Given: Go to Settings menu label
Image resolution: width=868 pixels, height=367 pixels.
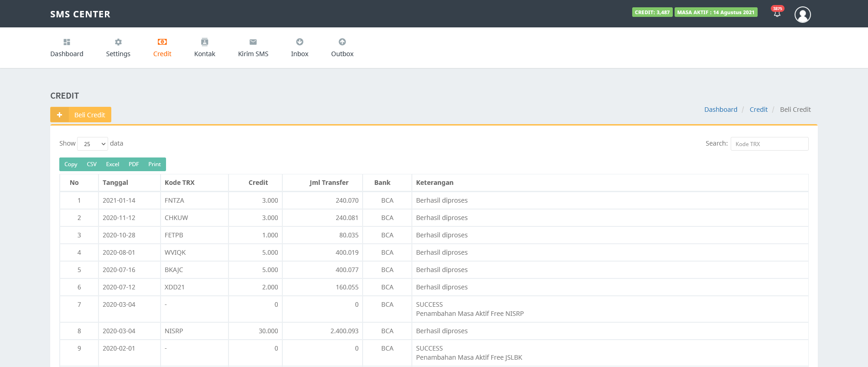Looking at the screenshot, I should click(x=118, y=54).
